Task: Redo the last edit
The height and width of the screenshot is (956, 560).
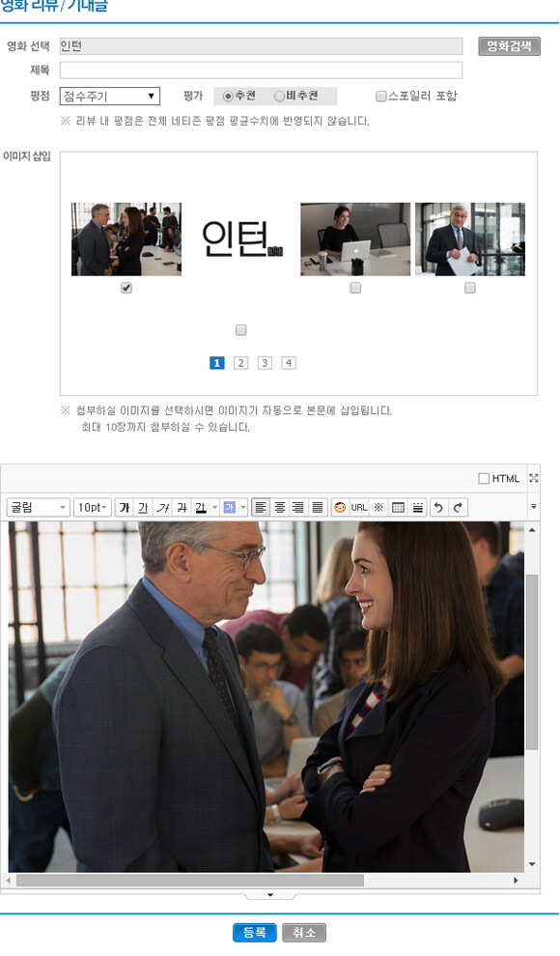Action: pyautogui.click(x=459, y=507)
